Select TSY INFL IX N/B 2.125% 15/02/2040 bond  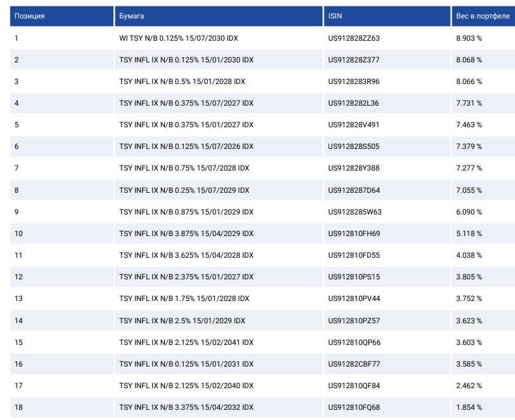coord(187,386)
